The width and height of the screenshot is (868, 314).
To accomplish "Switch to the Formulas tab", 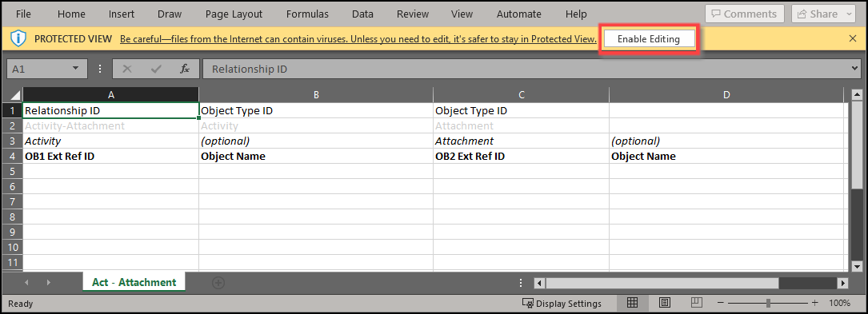I will [x=307, y=14].
